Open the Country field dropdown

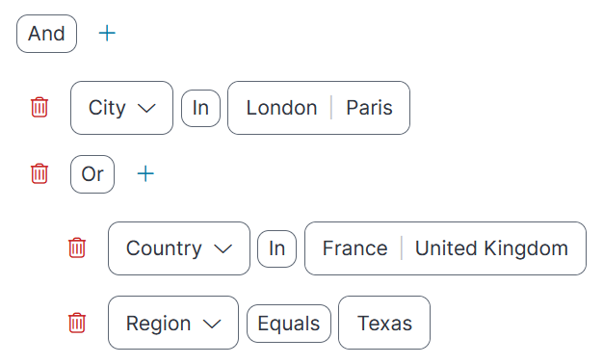[x=179, y=248]
